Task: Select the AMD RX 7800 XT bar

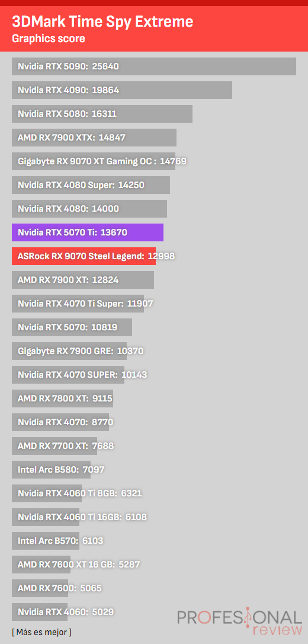Action: coord(62,398)
